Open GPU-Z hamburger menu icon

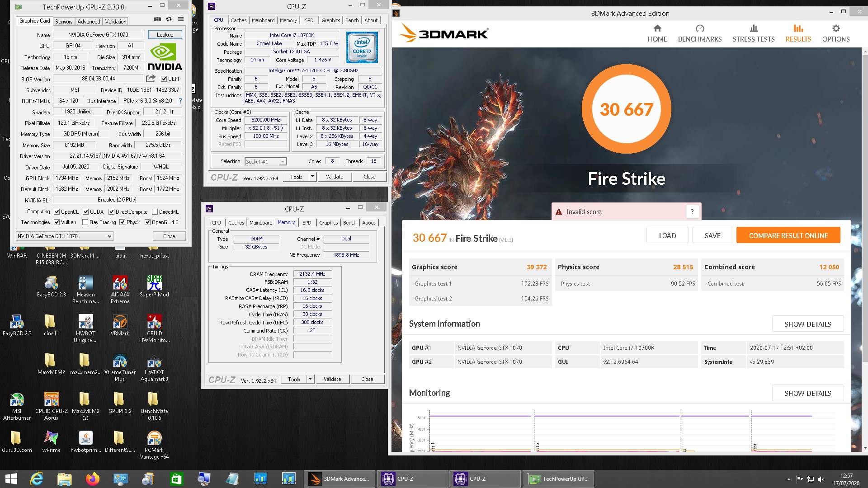180,19
